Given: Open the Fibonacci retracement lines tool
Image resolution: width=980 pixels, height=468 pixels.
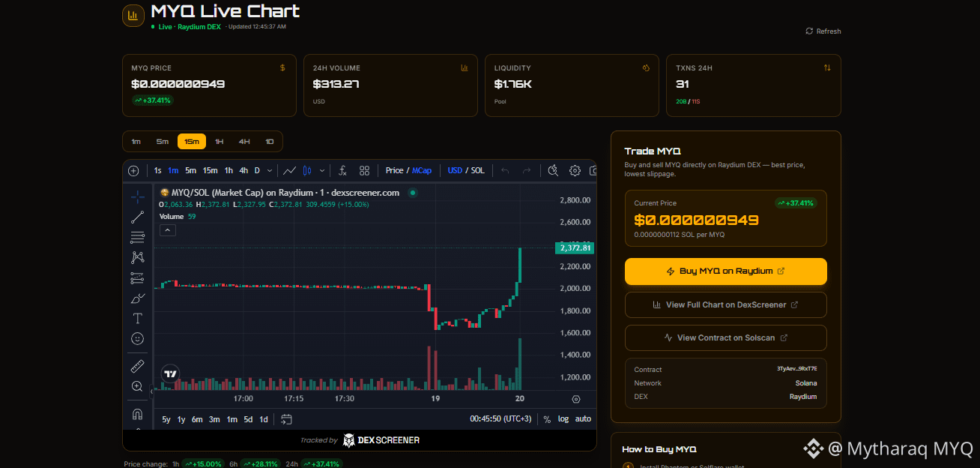Looking at the screenshot, I should (x=137, y=238).
